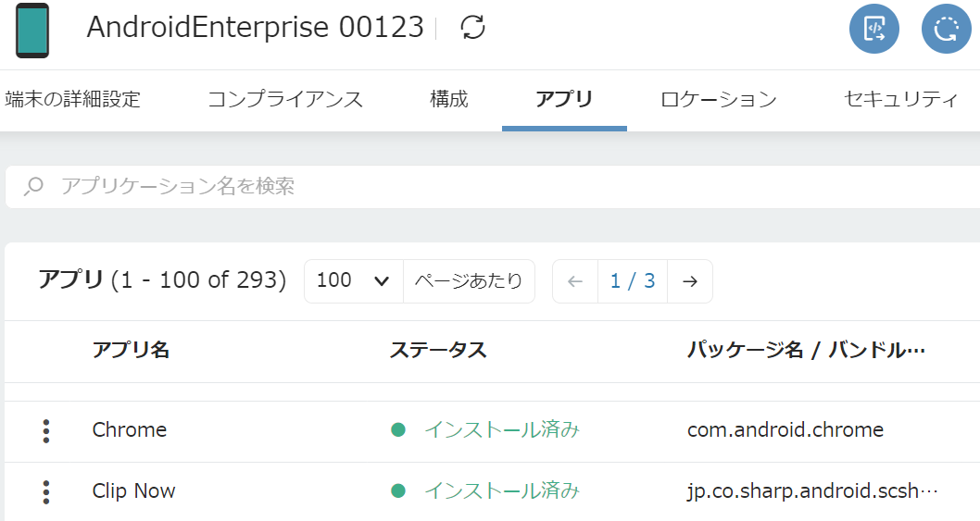The width and height of the screenshot is (980, 521).
Task: Switch to the 構成 tab
Action: click(449, 100)
